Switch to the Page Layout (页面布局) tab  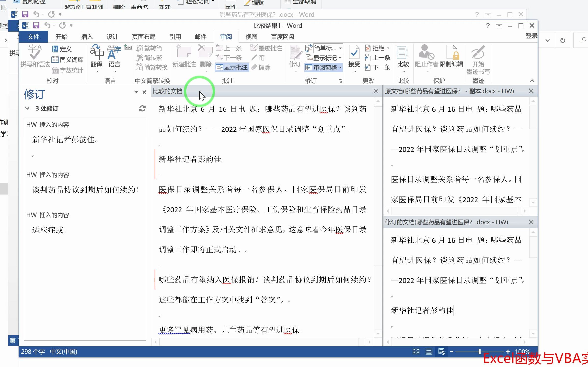tap(144, 37)
